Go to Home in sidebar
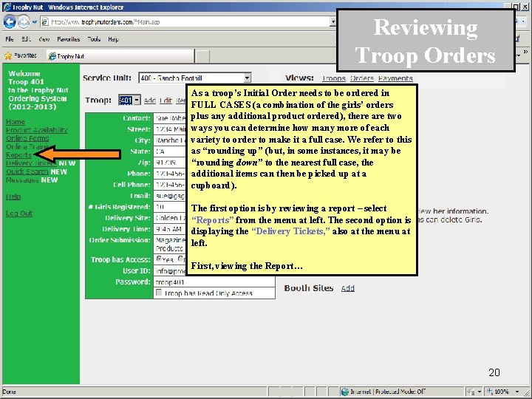 point(16,122)
